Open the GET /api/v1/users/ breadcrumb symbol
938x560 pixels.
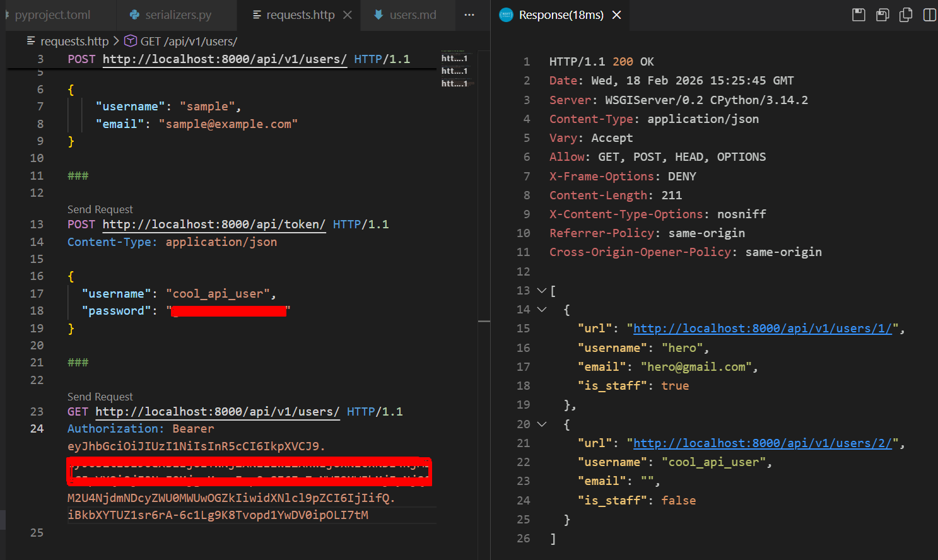click(x=189, y=41)
